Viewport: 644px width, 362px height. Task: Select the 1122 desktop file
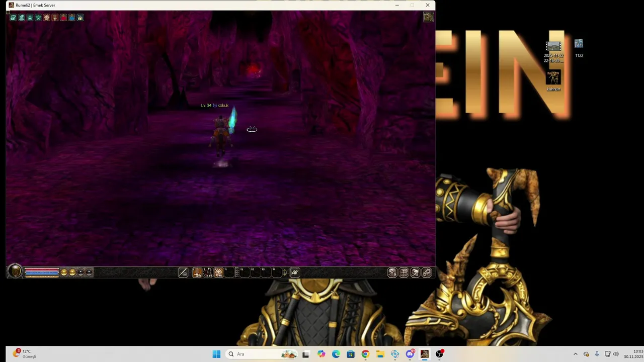coord(579,48)
